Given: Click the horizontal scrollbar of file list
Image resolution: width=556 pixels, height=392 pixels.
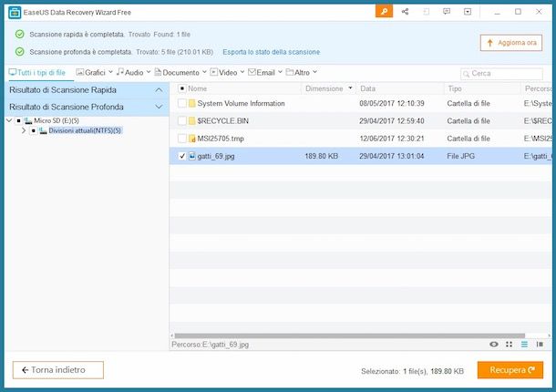Looking at the screenshot, I should click(350, 335).
